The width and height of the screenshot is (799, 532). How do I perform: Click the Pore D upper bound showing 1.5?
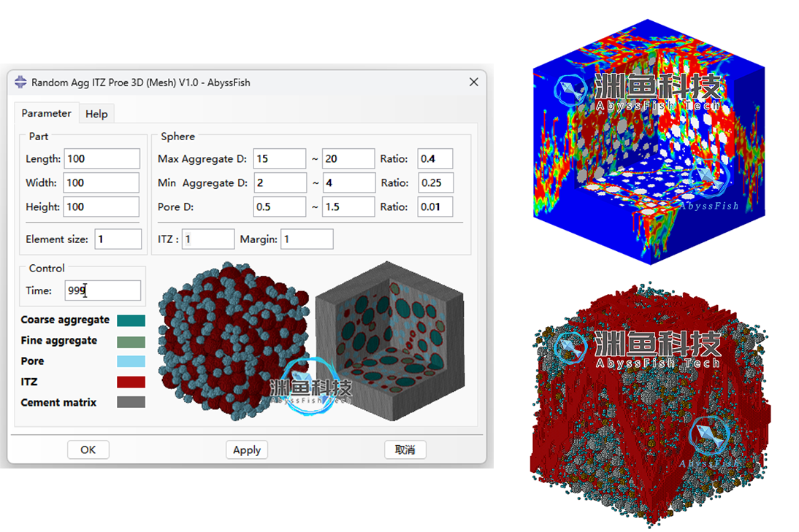coord(348,207)
